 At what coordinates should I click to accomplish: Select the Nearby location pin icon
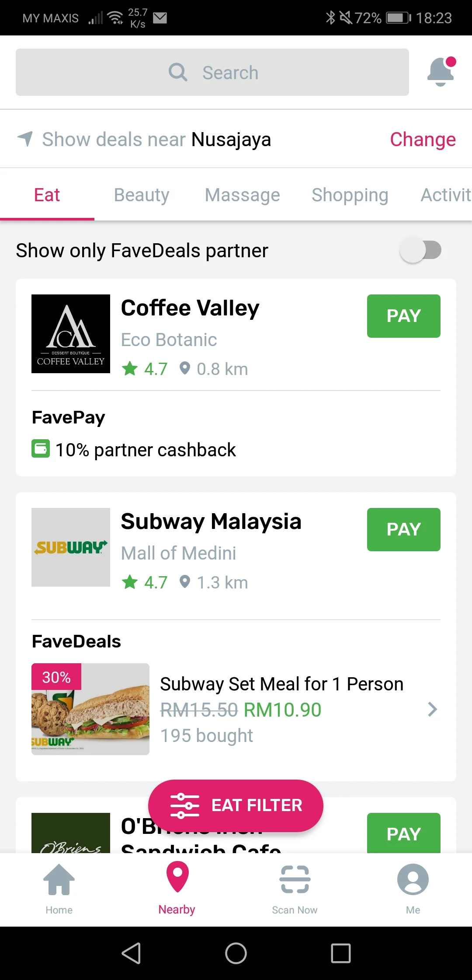(177, 877)
